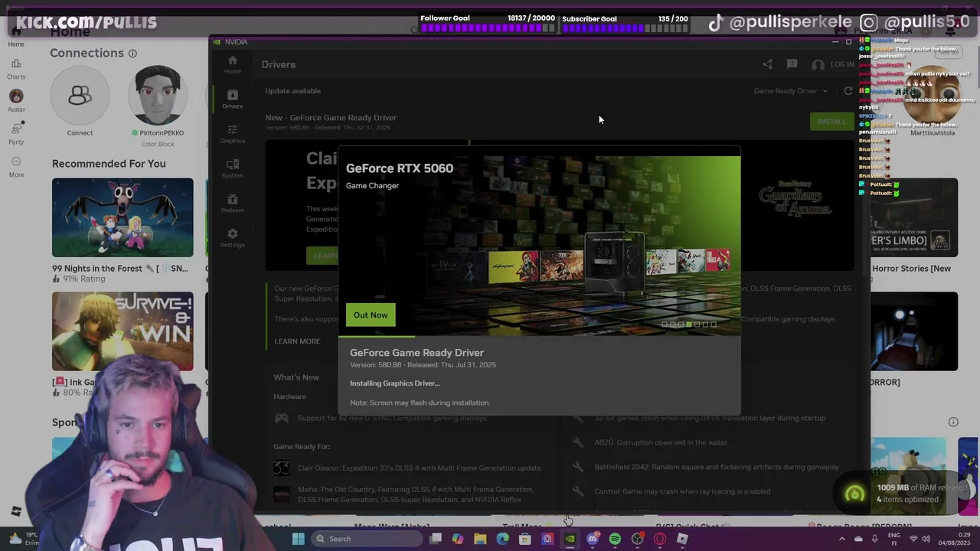
Task: Open Roblox from the taskbar
Action: pos(682,539)
